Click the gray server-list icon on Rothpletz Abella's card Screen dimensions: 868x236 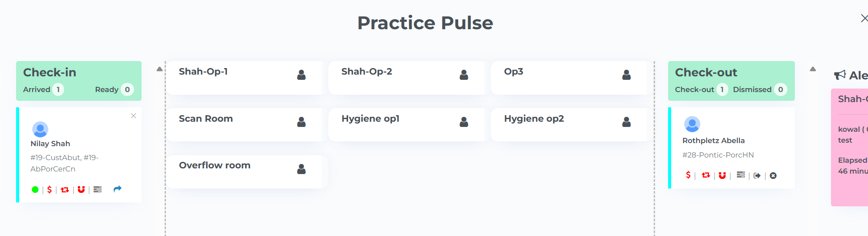tap(741, 174)
